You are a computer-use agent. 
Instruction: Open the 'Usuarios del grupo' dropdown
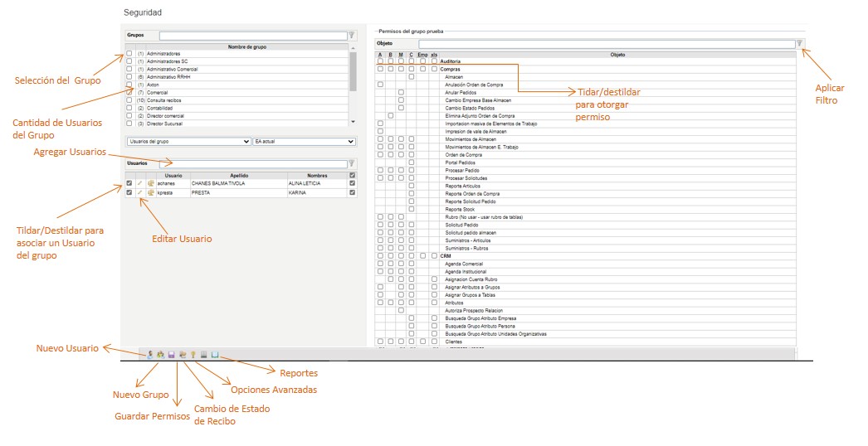coord(188,142)
